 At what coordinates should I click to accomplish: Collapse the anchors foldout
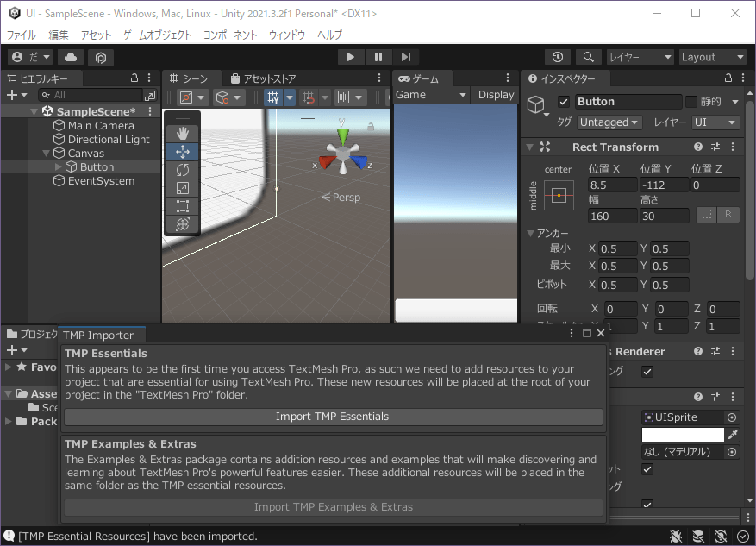(x=530, y=234)
